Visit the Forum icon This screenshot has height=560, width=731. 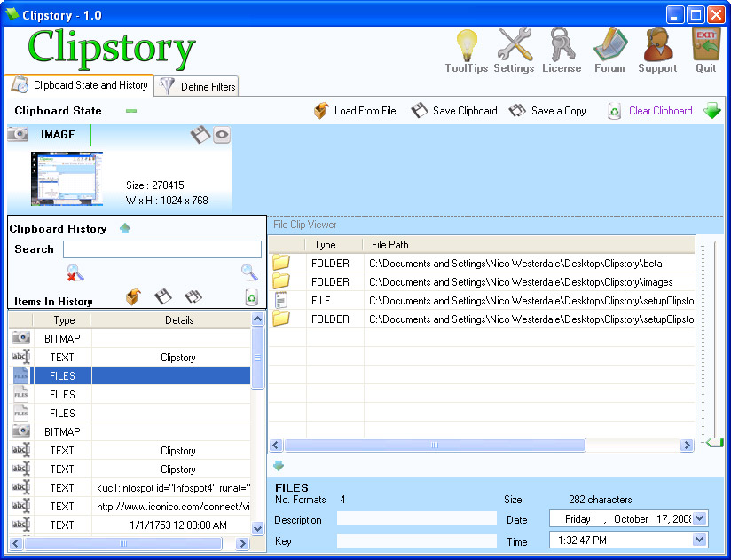[x=609, y=44]
